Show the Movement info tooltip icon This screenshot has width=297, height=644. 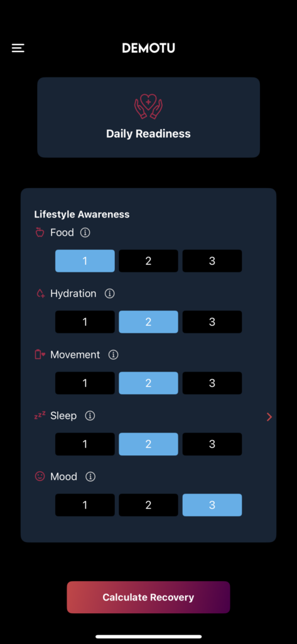113,355
